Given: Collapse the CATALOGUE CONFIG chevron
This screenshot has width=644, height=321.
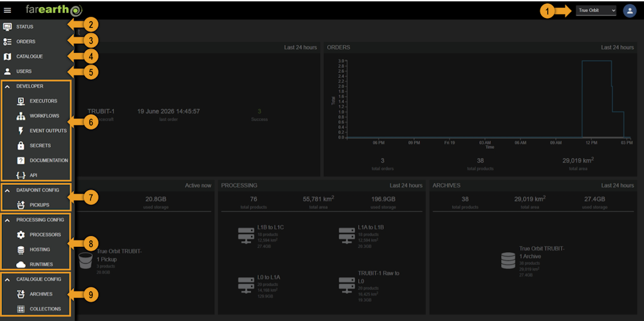Looking at the screenshot, I should (x=7, y=279).
